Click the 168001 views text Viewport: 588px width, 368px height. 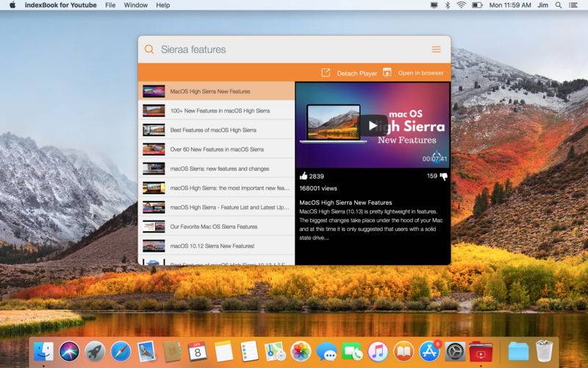click(318, 188)
